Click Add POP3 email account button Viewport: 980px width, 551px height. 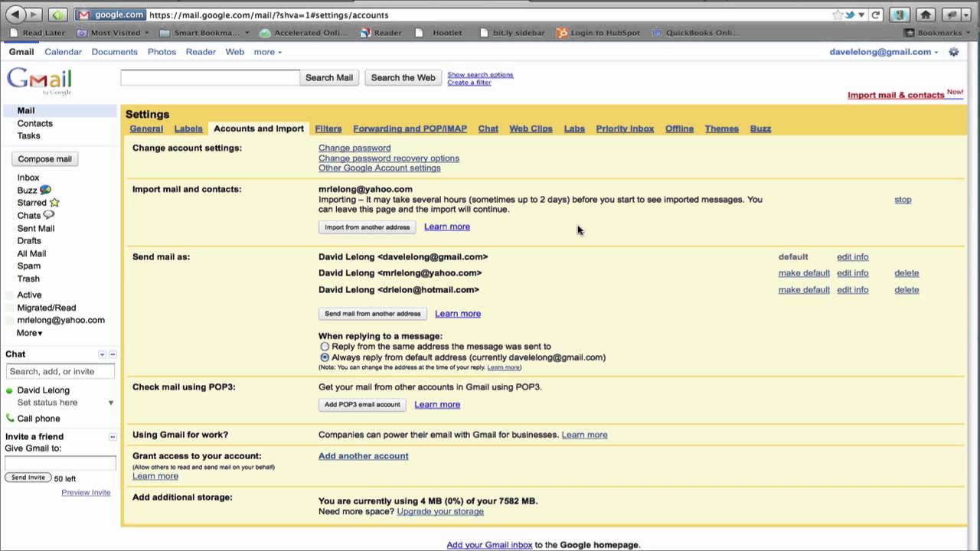coord(362,405)
